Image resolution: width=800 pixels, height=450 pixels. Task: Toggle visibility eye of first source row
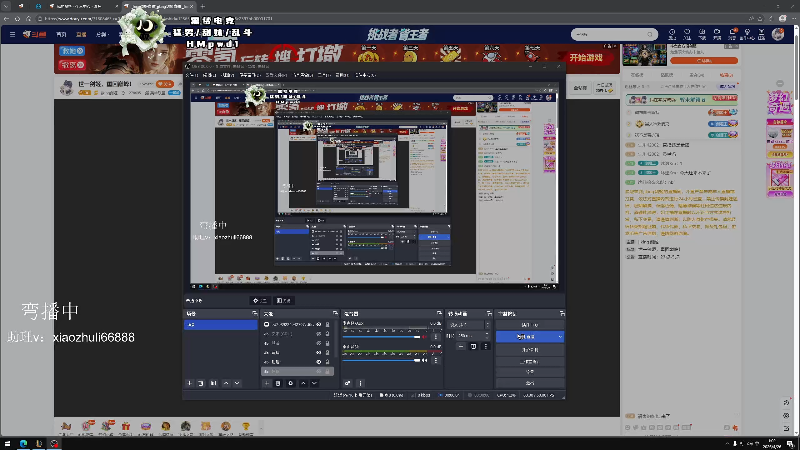[x=319, y=324]
